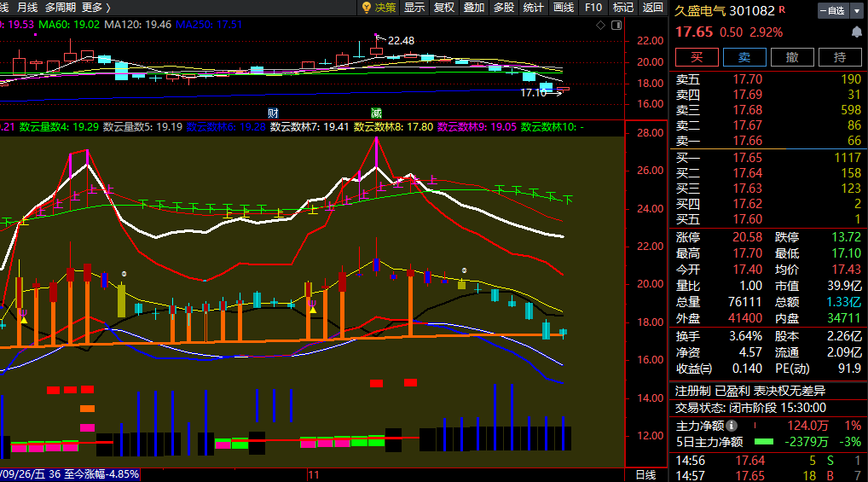Open the 标记 mark tool
Image resolution: width=868 pixels, height=482 pixels.
pos(623,7)
